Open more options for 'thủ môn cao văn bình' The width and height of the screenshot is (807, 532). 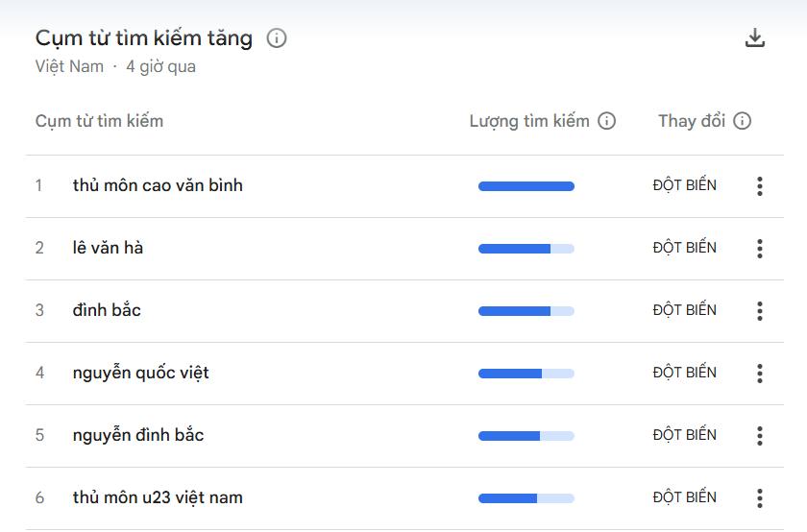point(759,186)
